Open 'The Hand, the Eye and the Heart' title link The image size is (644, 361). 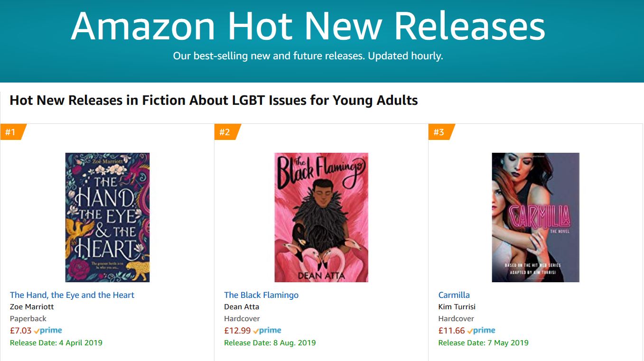(72, 295)
